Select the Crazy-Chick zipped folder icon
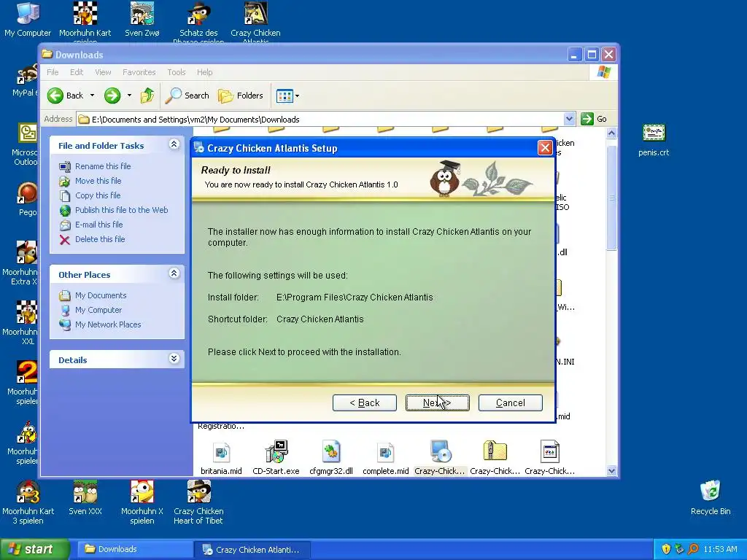Image resolution: width=747 pixels, height=560 pixels. tap(495, 451)
